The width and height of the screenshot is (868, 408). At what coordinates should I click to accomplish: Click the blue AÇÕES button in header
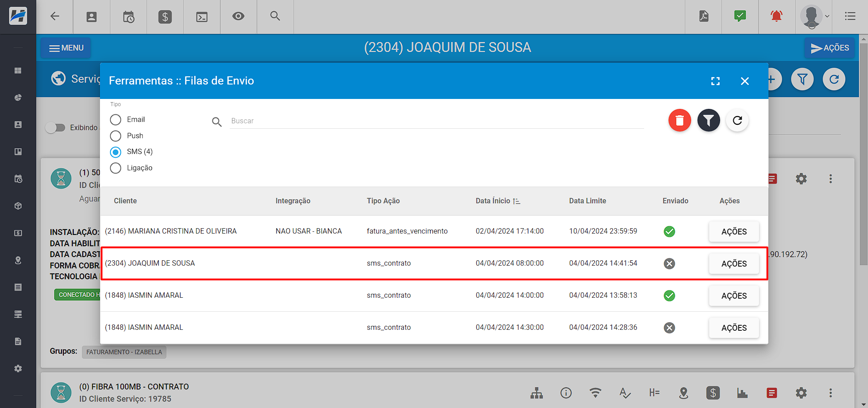[830, 48]
